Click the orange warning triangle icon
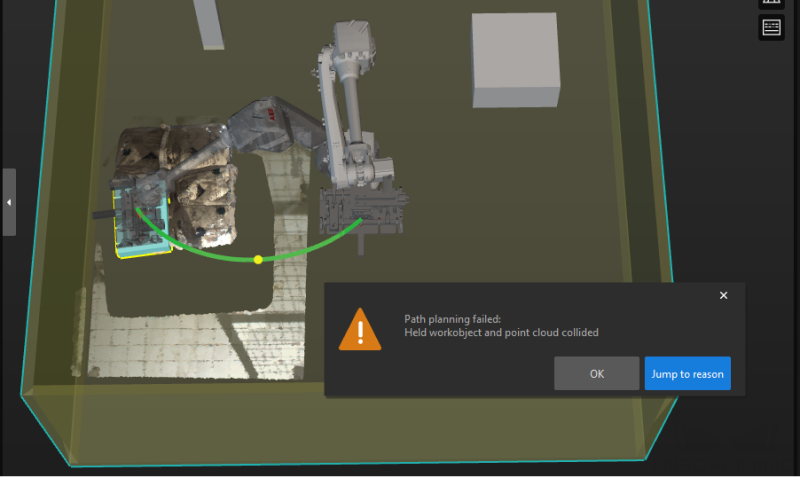This screenshot has width=800, height=477. coord(360,330)
